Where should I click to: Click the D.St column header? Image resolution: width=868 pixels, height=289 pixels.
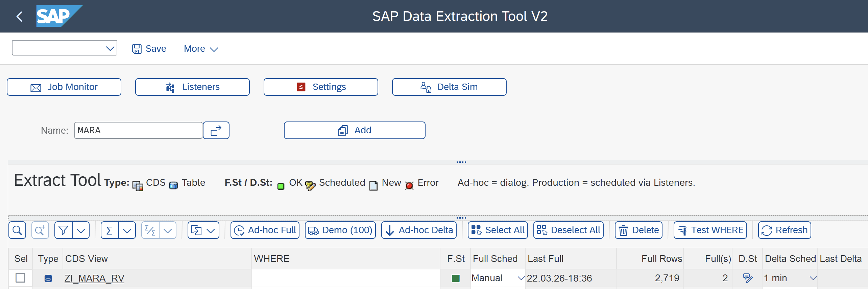pos(747,259)
